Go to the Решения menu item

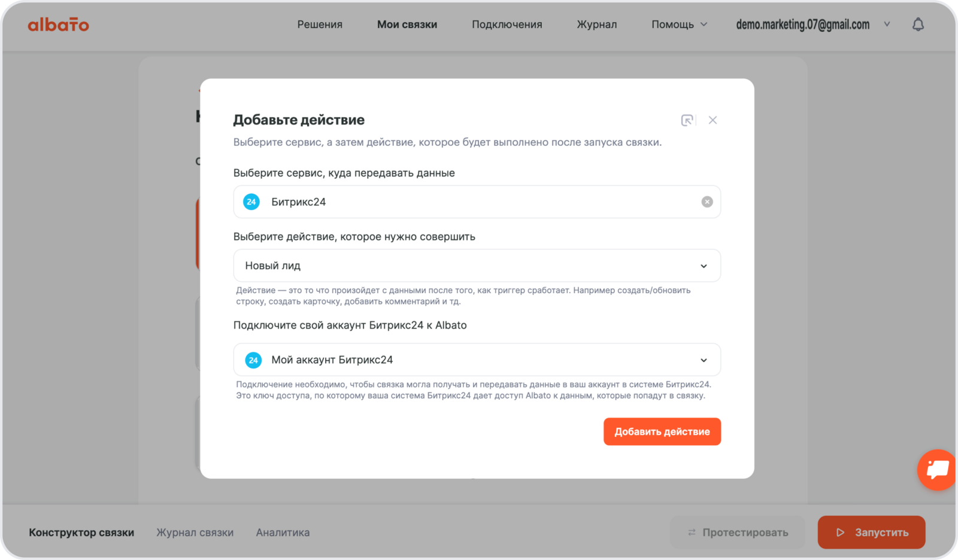click(x=320, y=25)
